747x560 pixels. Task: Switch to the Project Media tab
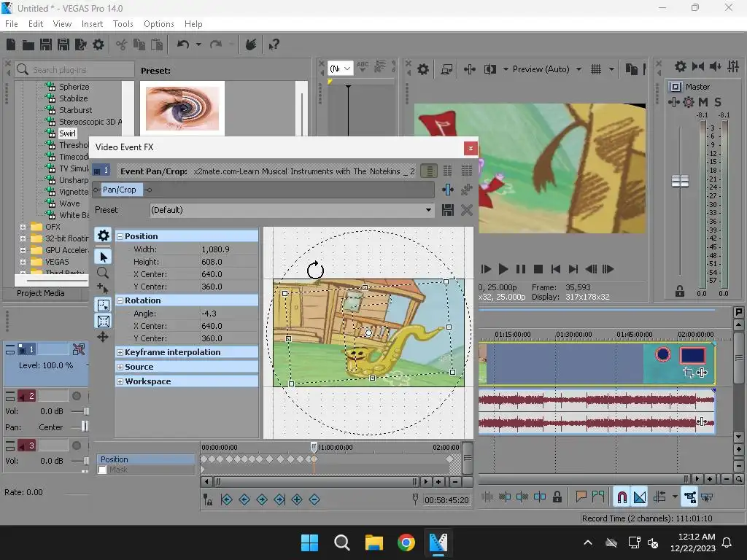click(x=41, y=293)
